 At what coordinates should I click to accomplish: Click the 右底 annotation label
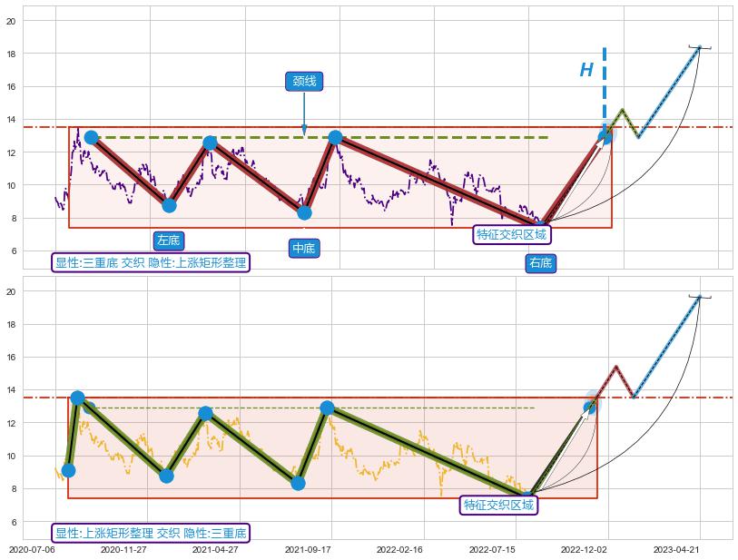click(x=540, y=263)
